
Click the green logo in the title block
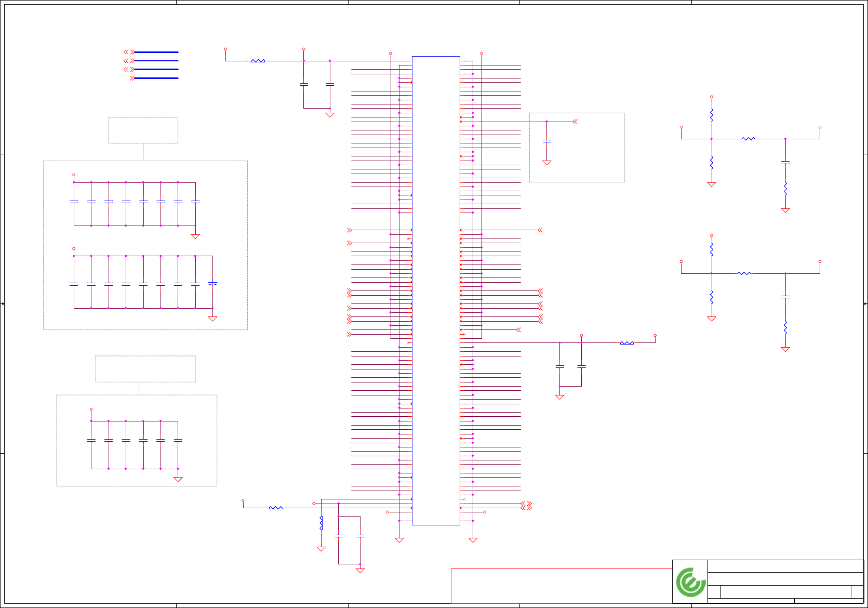pos(691,582)
